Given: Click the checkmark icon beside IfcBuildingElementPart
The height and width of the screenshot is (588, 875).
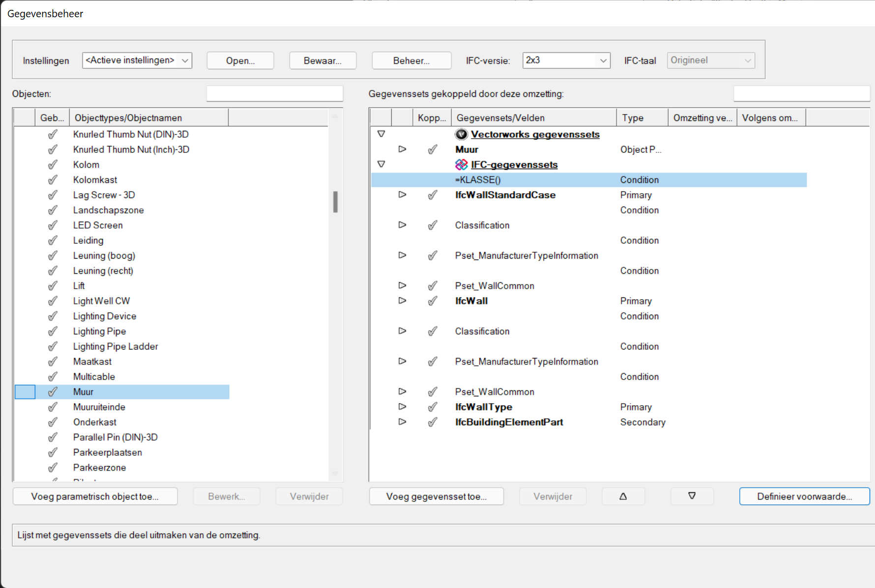Looking at the screenshot, I should coord(433,422).
